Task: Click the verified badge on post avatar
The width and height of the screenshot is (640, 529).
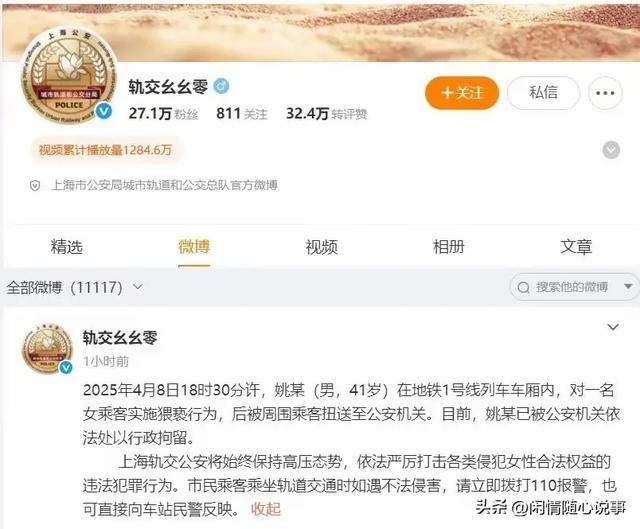Action: click(66, 367)
